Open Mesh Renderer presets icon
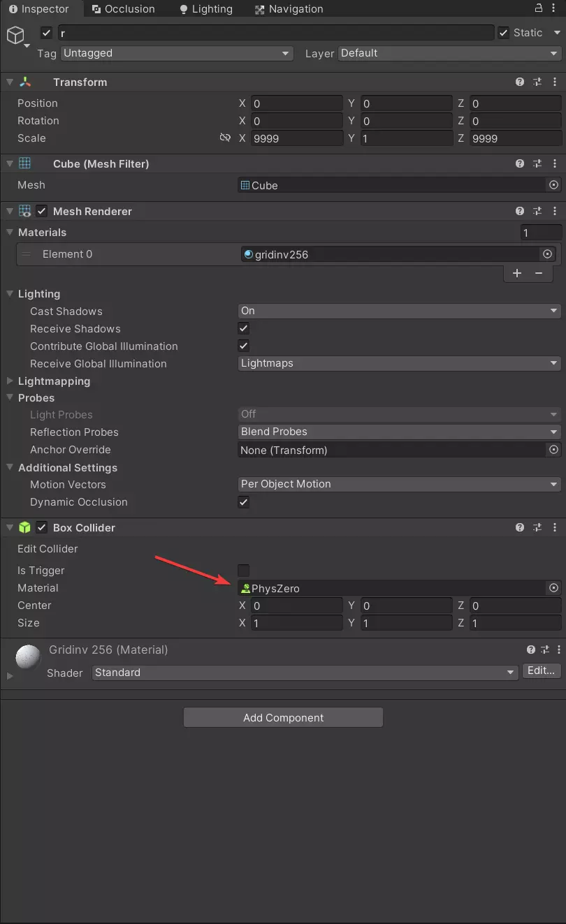Image resolution: width=566 pixels, height=924 pixels. click(537, 212)
